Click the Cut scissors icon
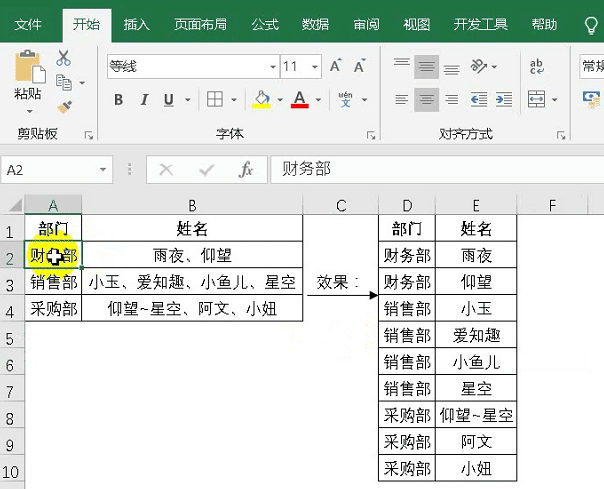 pyautogui.click(x=64, y=58)
